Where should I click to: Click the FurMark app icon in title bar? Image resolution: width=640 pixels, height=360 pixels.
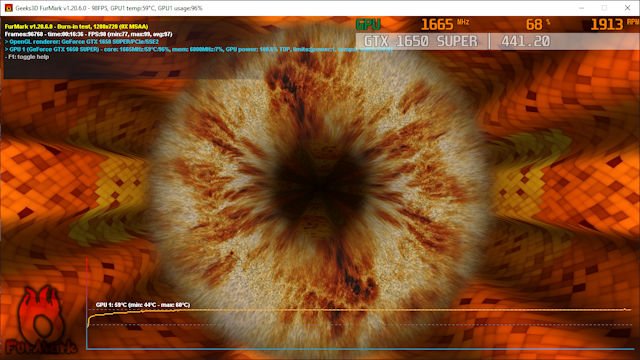(x=8, y=8)
